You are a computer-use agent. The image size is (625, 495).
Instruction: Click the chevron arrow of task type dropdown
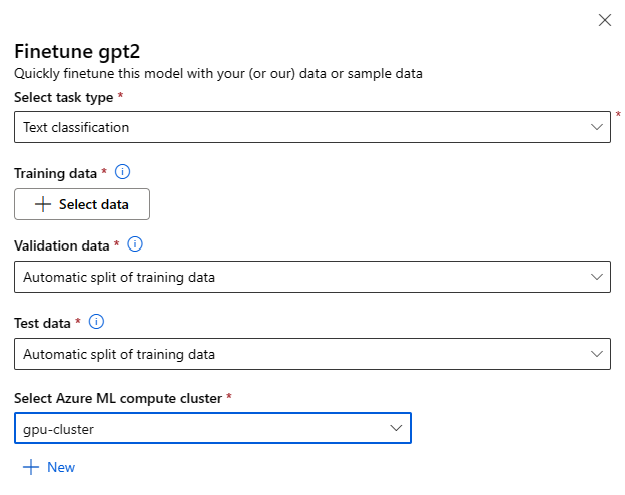[597, 127]
